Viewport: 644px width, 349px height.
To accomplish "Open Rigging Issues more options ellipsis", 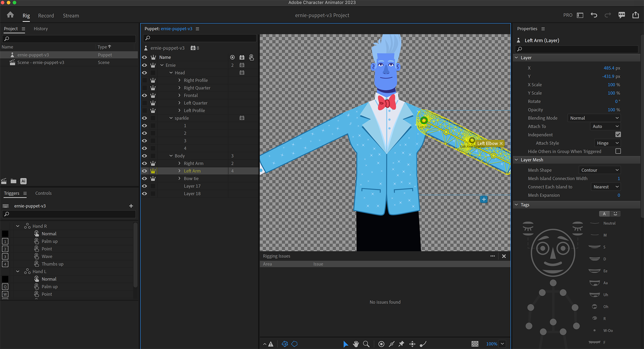I will [493, 256].
